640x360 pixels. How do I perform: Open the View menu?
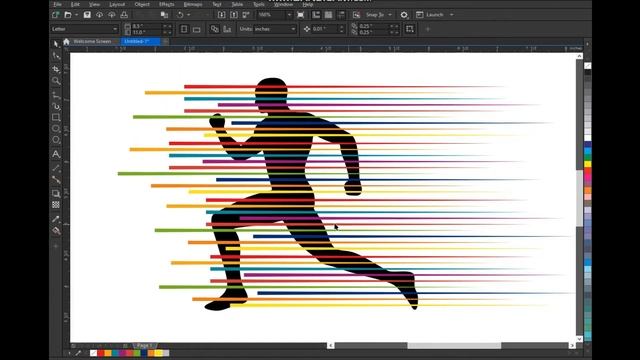94,4
